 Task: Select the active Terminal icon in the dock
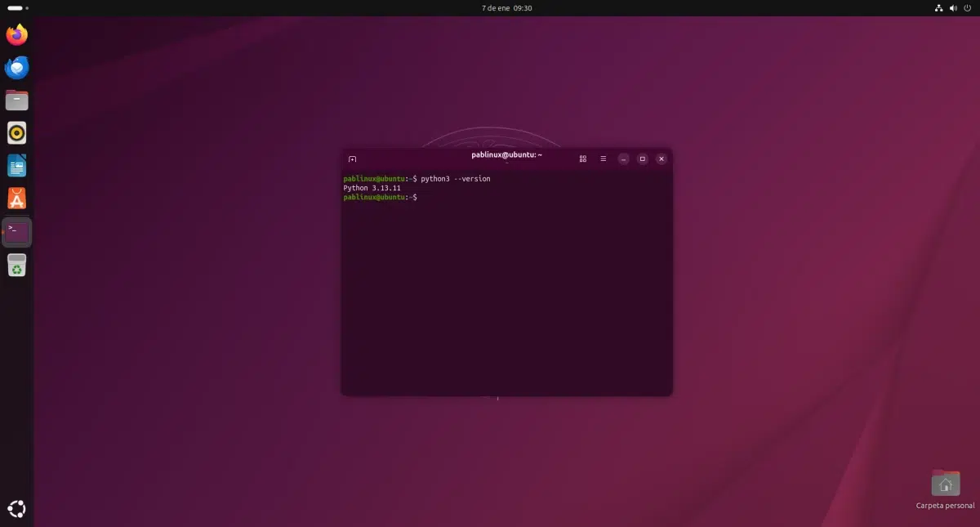coord(16,231)
